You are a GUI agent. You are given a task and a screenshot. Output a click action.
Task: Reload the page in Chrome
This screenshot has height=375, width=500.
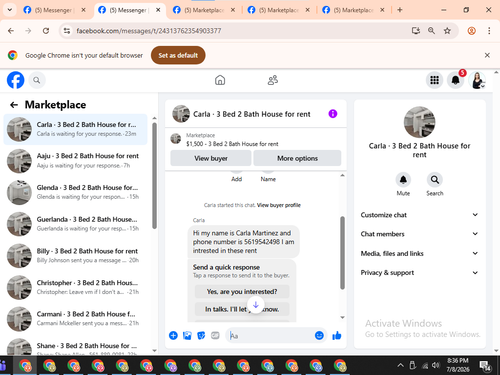tap(46, 31)
